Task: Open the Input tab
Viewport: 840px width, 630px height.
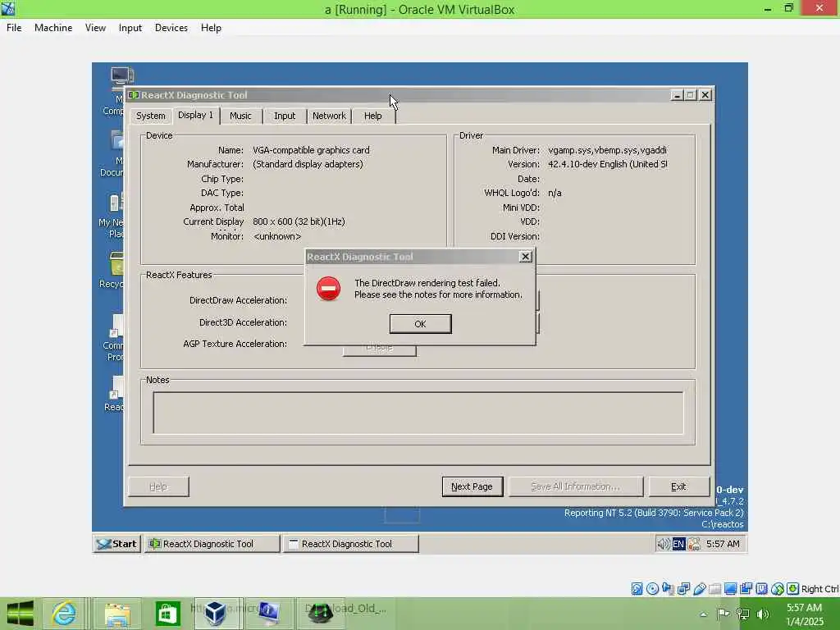Action: [285, 116]
